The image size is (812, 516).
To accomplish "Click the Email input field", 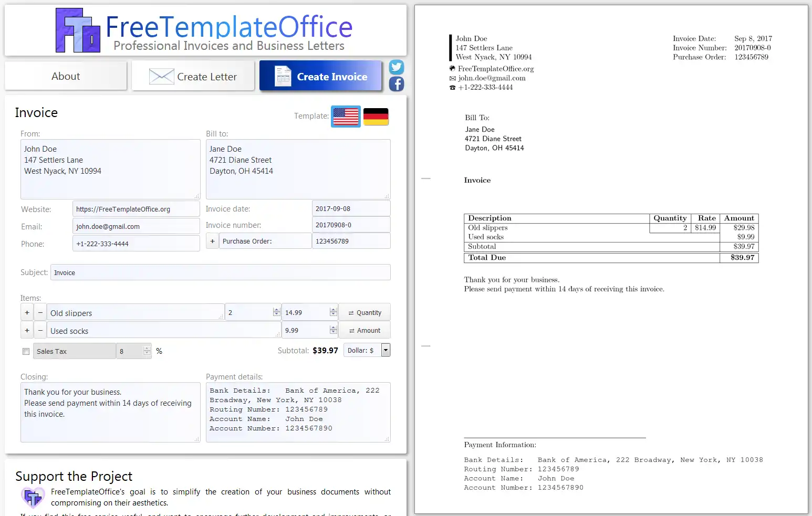I will point(136,226).
